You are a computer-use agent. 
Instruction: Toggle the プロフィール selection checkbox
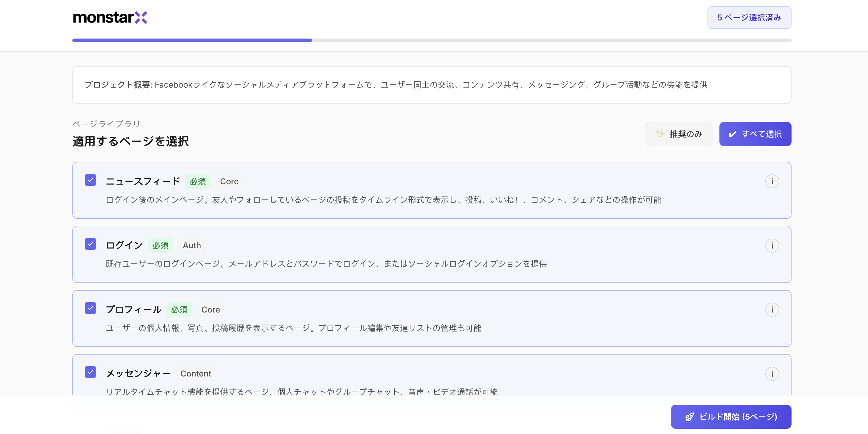click(x=90, y=308)
